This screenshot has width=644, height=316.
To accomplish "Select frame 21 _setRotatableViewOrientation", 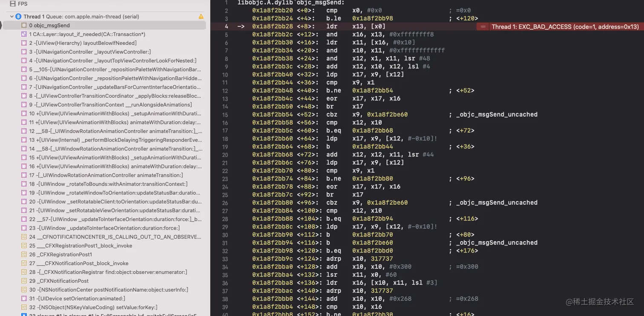I will pos(105,211).
